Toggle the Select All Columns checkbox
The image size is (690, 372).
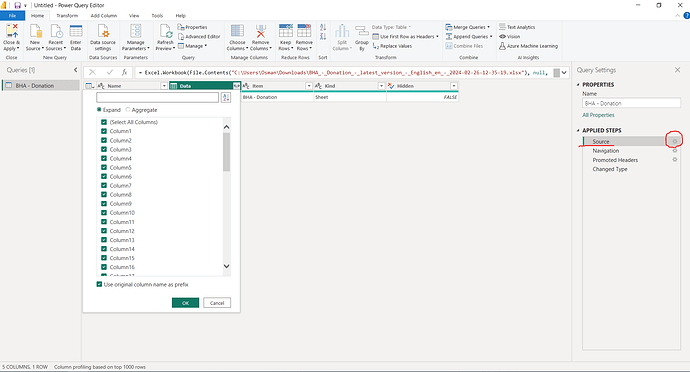pyautogui.click(x=104, y=122)
